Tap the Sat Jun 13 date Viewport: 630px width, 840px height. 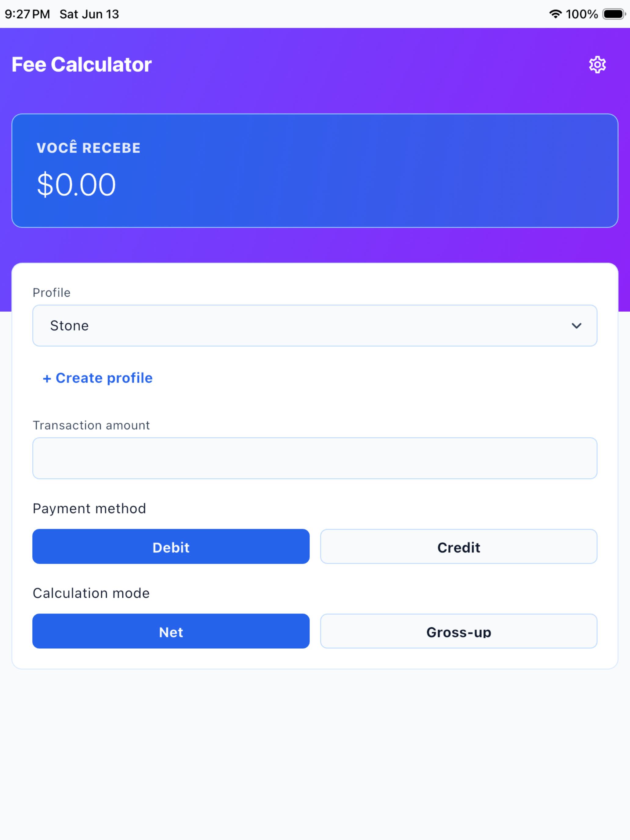(89, 14)
